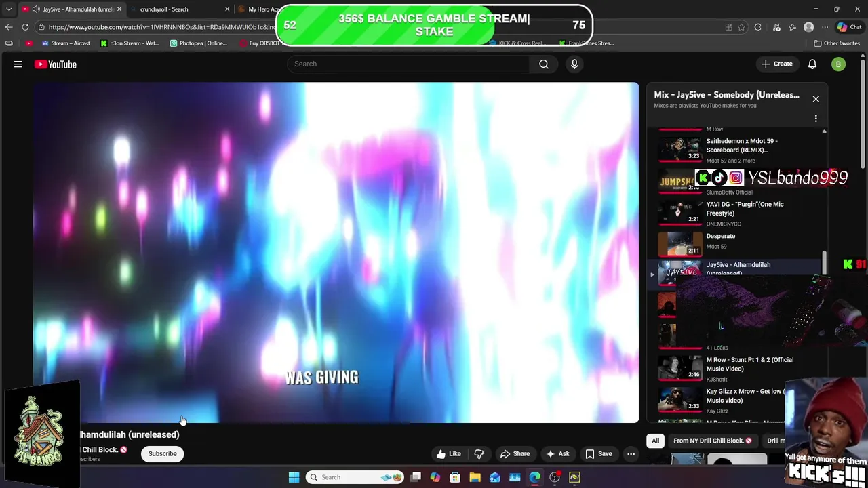Save the video to a playlist
The image size is (868, 488).
coord(599,454)
